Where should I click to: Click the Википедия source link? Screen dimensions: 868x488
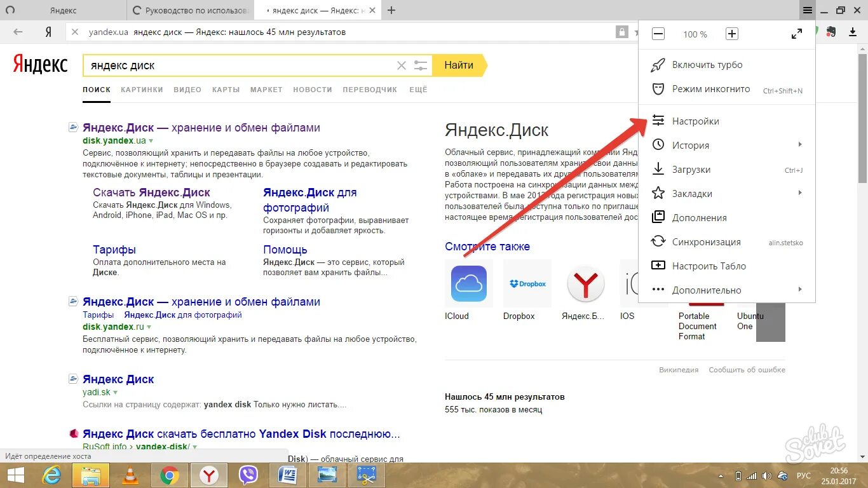[x=679, y=370]
